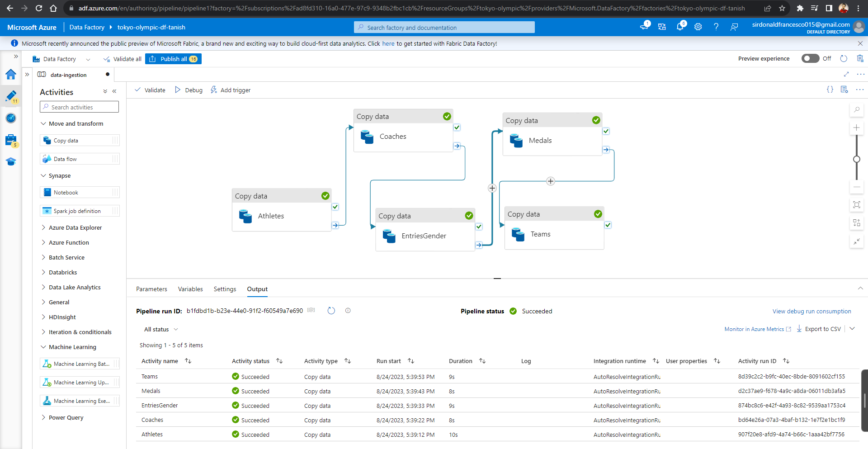Copy the pipeline run ID to clipboard
This screenshot has height=449, width=868.
tap(311, 310)
